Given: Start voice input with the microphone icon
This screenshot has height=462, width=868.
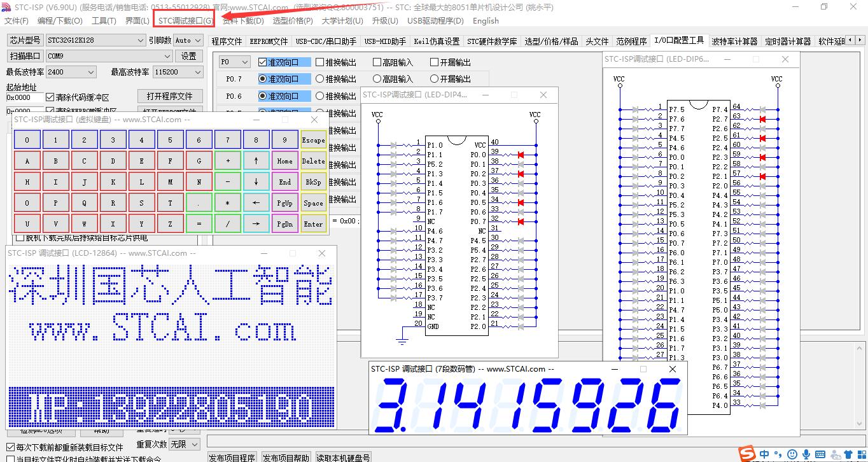Looking at the screenshot, I should tap(806, 454).
